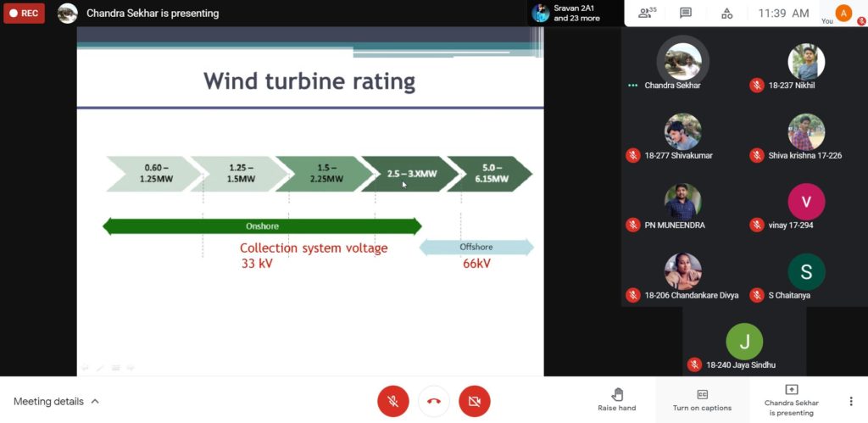Click the 1.25 – 1.5MW chevron on slide
The height and width of the screenshot is (423, 868).
click(x=240, y=174)
